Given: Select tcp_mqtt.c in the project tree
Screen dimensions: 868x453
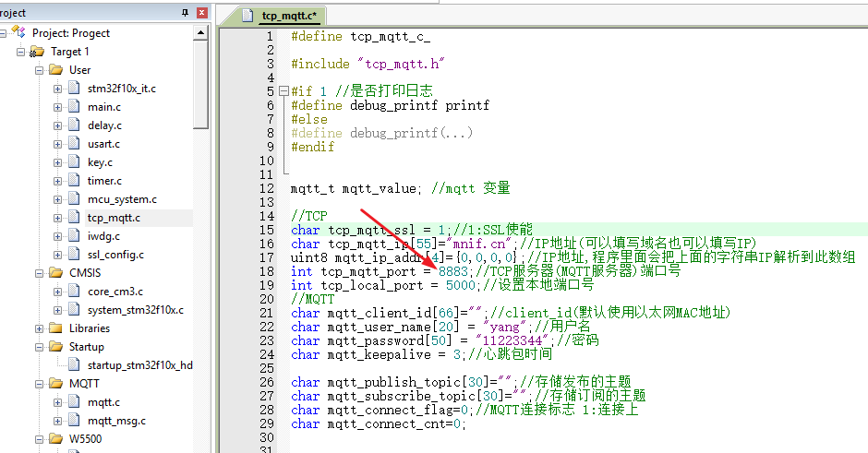Looking at the screenshot, I should (114, 218).
